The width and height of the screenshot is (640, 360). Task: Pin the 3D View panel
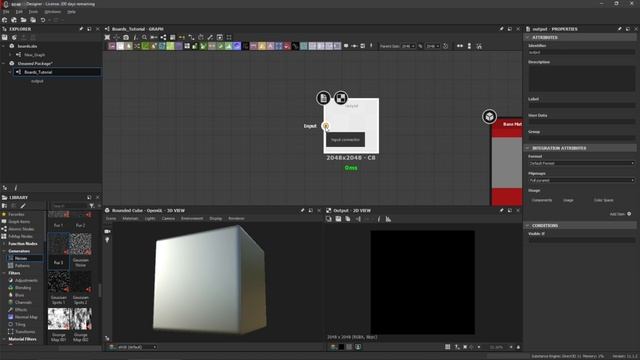[x=302, y=211]
